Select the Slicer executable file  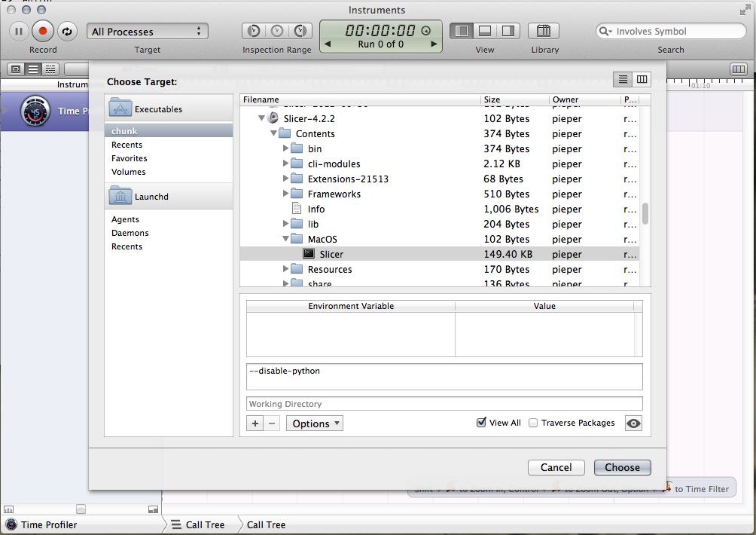(x=331, y=254)
